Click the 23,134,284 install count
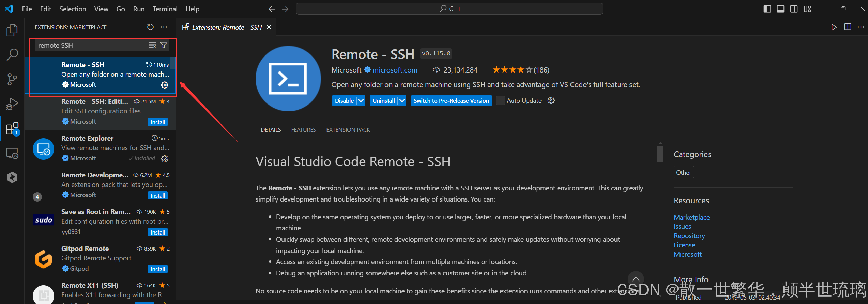Viewport: 868px width, 304px height. click(x=455, y=70)
